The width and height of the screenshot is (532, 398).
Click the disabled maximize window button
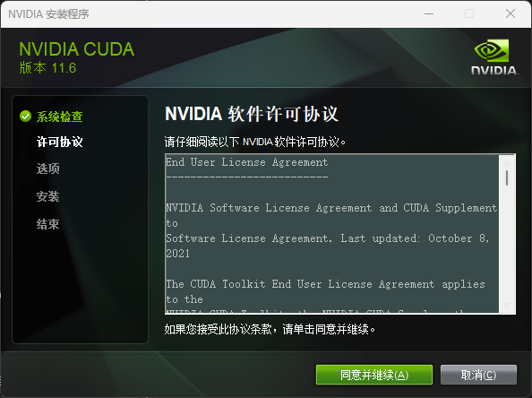469,14
